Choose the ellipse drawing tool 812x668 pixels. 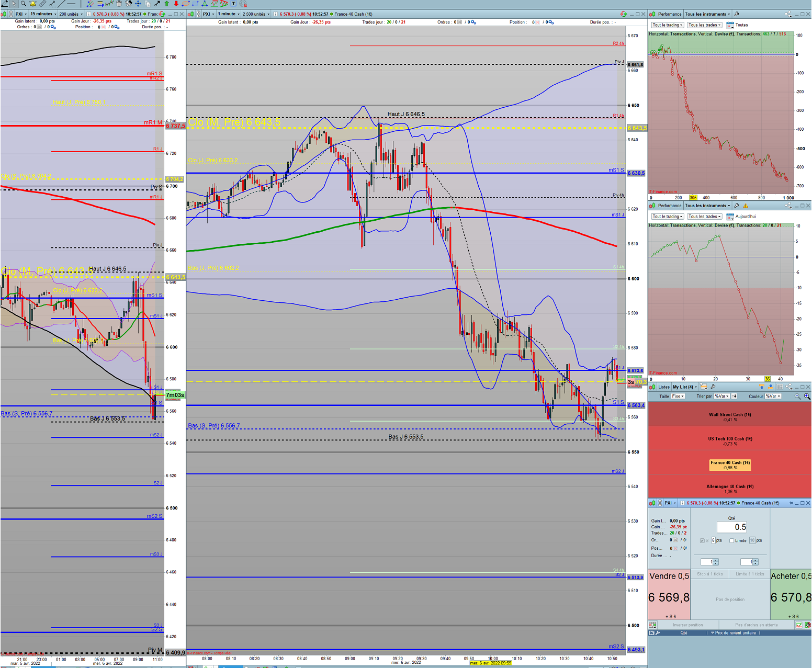point(186,4)
